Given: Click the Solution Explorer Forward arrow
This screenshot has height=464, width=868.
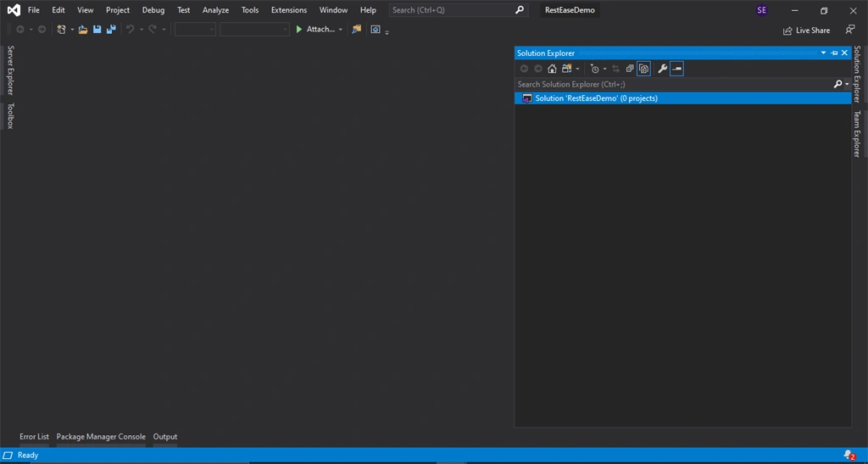Looking at the screenshot, I should point(538,69).
